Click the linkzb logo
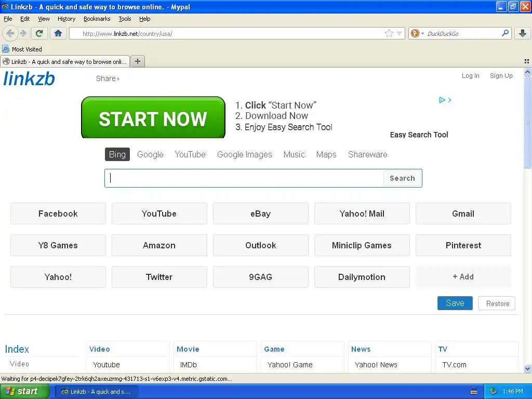Image resolution: width=532 pixels, height=399 pixels. coord(29,78)
